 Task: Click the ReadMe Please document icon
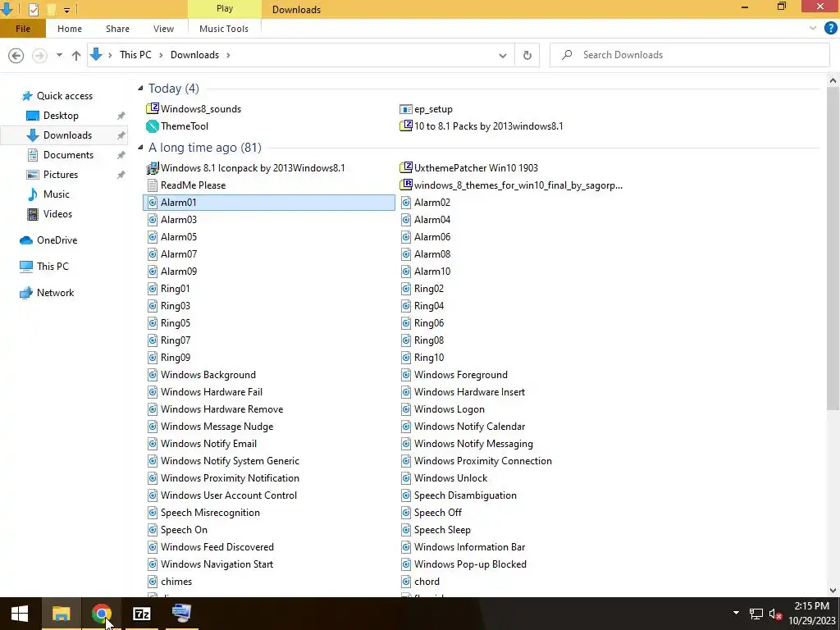[x=153, y=185]
